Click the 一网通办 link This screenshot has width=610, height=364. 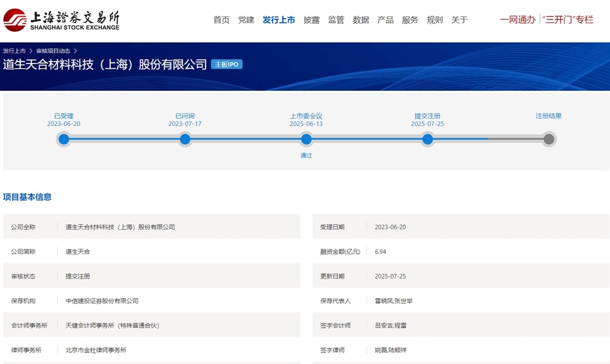coord(517,20)
